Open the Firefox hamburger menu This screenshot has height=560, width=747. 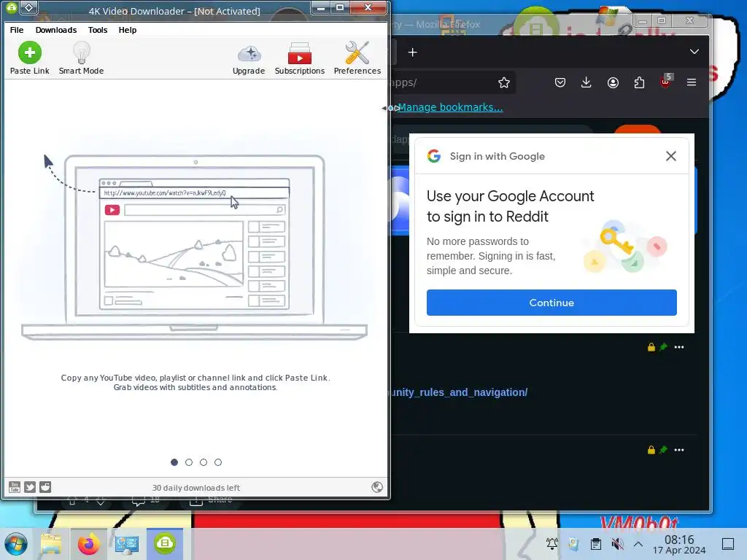coord(692,82)
